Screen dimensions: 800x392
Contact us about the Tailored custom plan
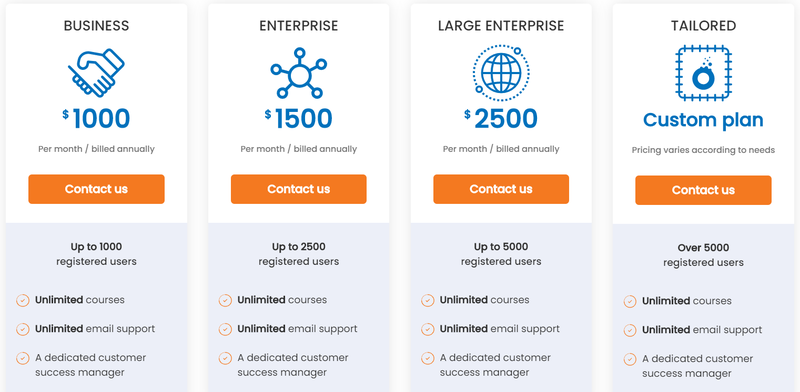point(703,190)
